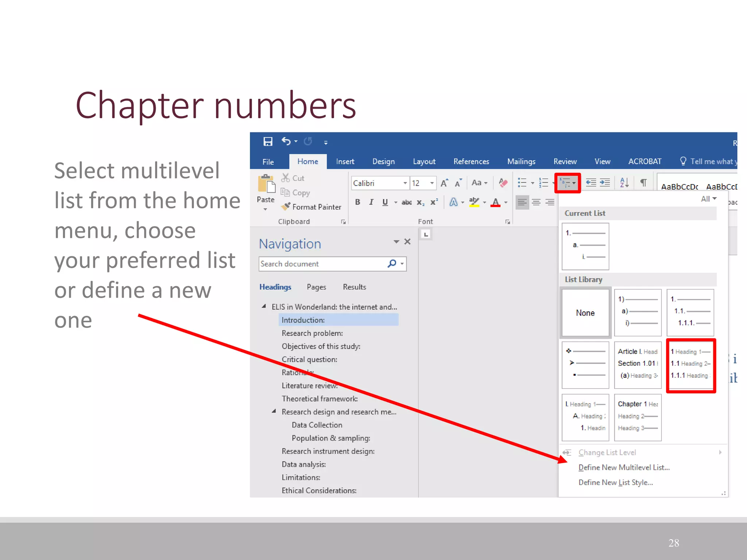Image resolution: width=747 pixels, height=560 pixels.
Task: Close the Navigation pane
Action: click(x=407, y=241)
